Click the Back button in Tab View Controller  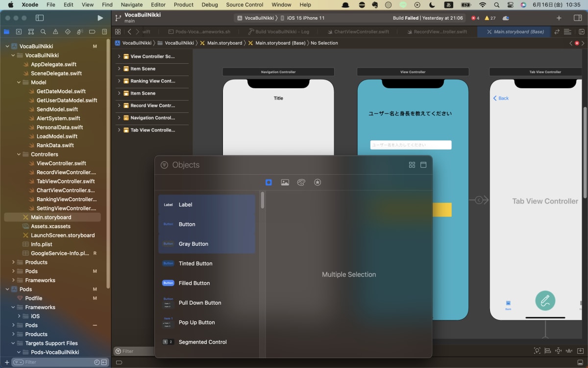(x=501, y=98)
